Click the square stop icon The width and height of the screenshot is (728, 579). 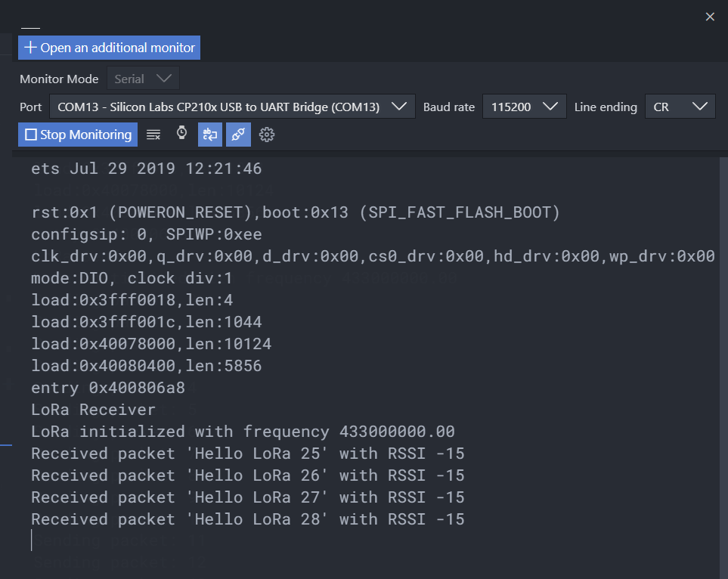tap(31, 135)
